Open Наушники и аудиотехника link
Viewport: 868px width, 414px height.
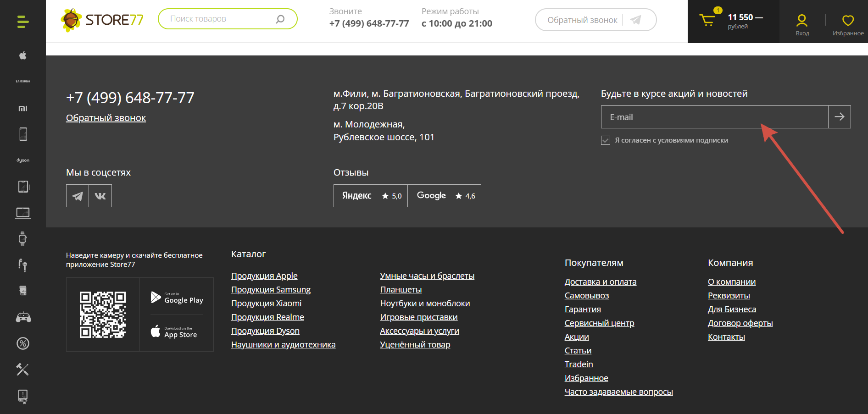pos(283,345)
